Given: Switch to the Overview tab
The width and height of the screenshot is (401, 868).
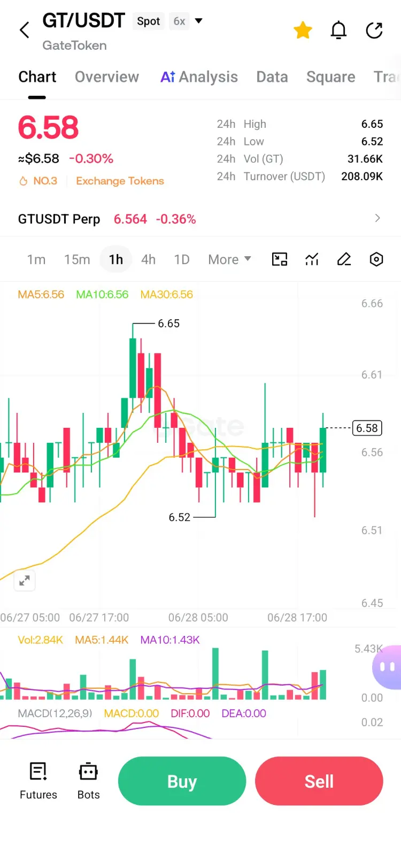Looking at the screenshot, I should tap(107, 77).
